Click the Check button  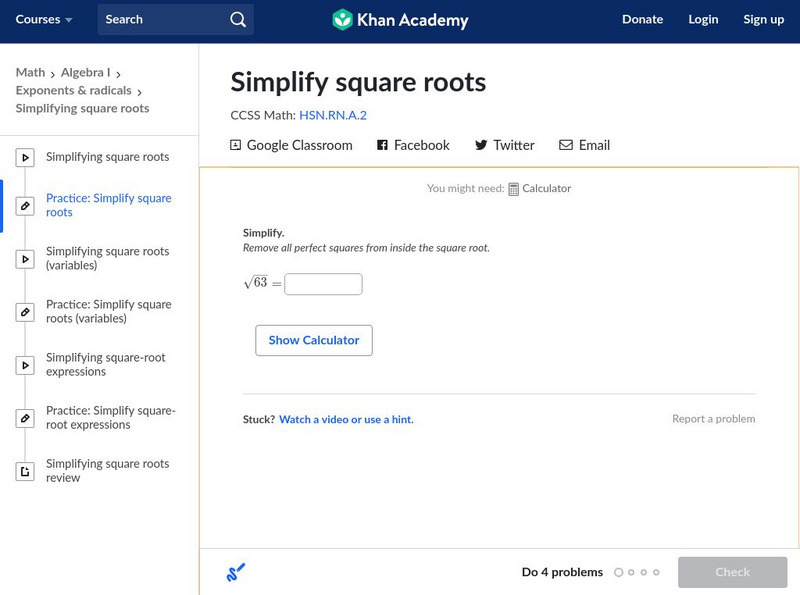click(732, 572)
